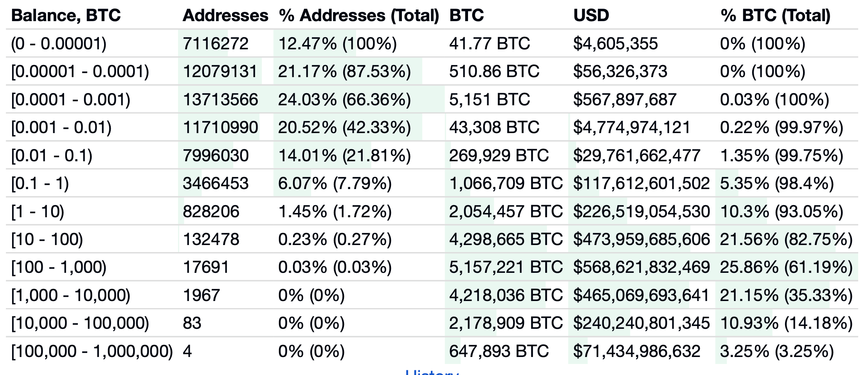The height and width of the screenshot is (375, 868).
Task: Click the 5.35% (98.4%) BTC share cell
Action: tap(776, 184)
